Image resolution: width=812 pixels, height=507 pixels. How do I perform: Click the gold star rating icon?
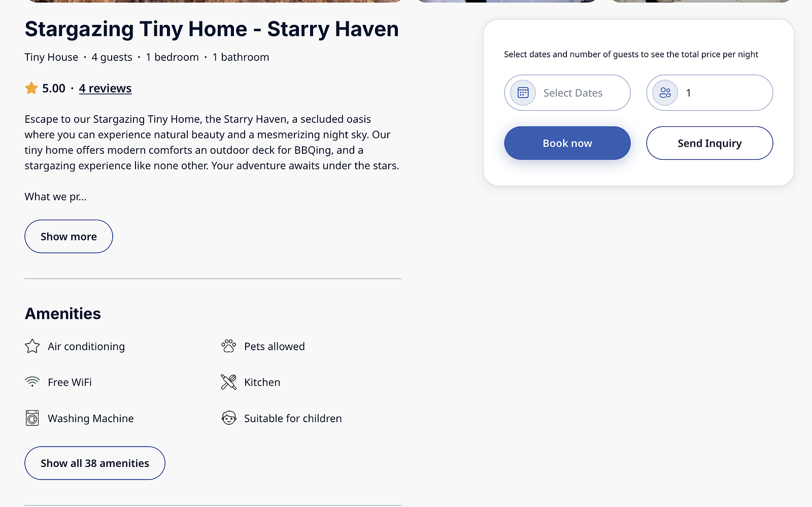pyautogui.click(x=31, y=88)
